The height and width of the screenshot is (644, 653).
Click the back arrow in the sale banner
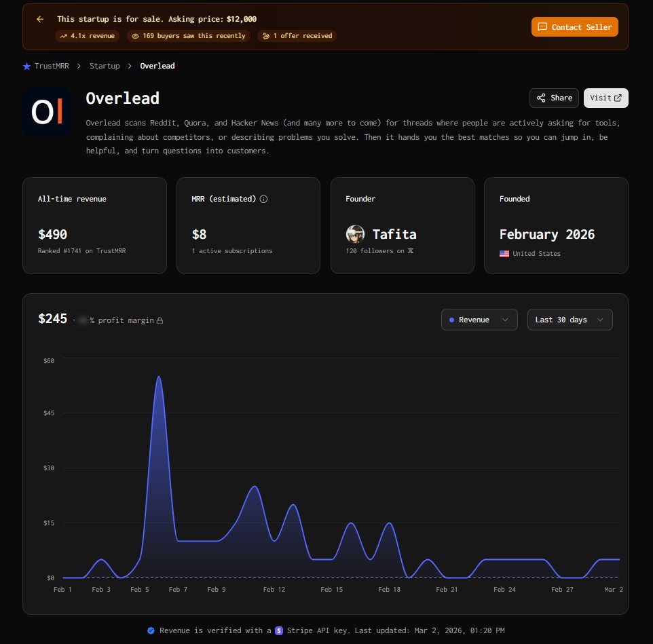[x=40, y=19]
